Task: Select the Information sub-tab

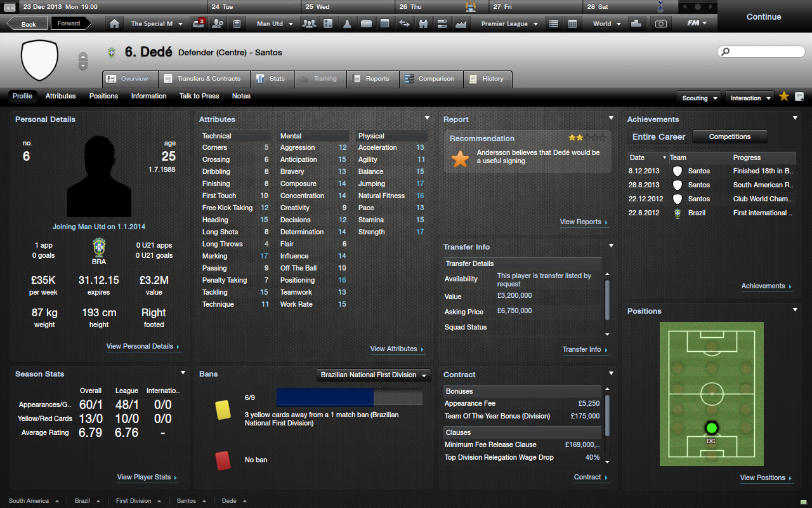Action: 148,96
